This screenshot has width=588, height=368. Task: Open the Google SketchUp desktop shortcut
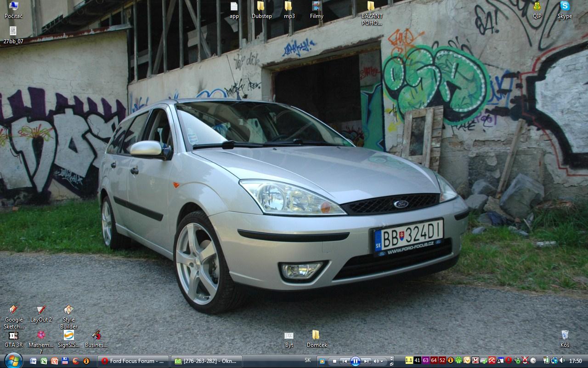pos(14,310)
